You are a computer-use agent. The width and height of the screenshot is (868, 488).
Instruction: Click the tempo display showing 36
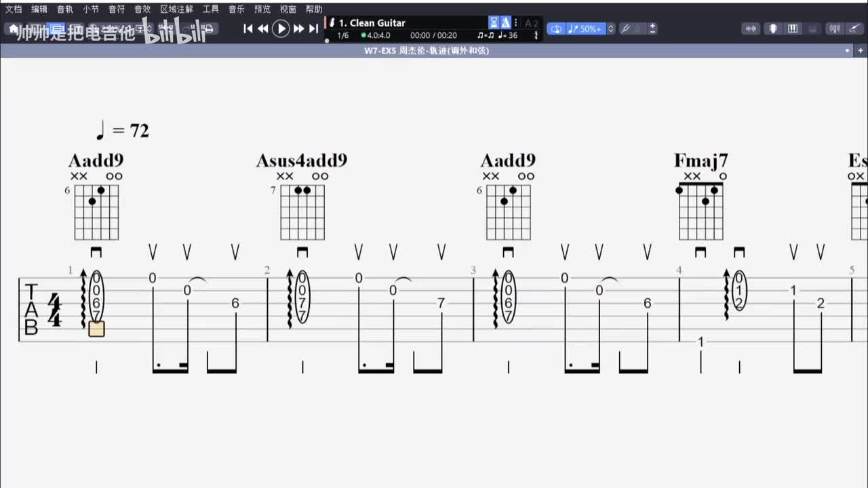pyautogui.click(x=508, y=35)
